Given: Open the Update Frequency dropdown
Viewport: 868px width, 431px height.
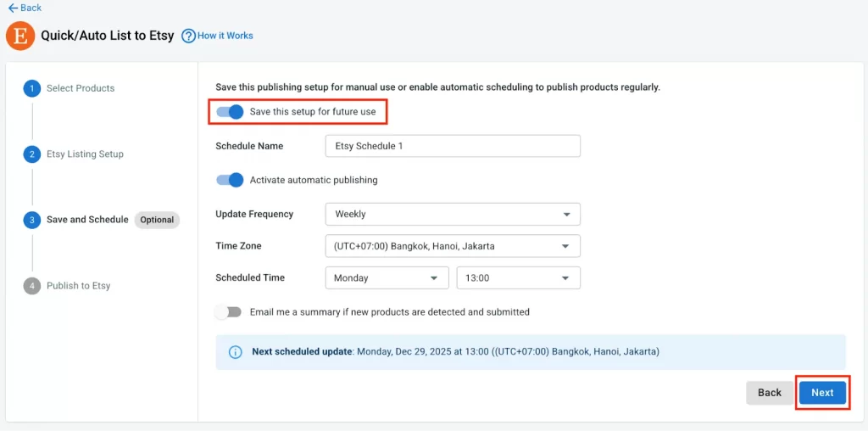Looking at the screenshot, I should pyautogui.click(x=453, y=215).
